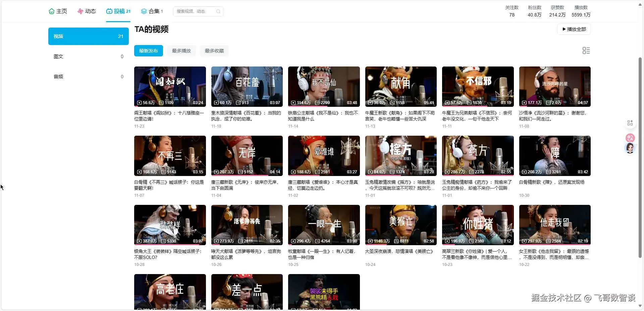Open title link 大圣深夜崩溃,悲情演唱《美猴亡》
Screen dimensions: 644x311
point(399,251)
